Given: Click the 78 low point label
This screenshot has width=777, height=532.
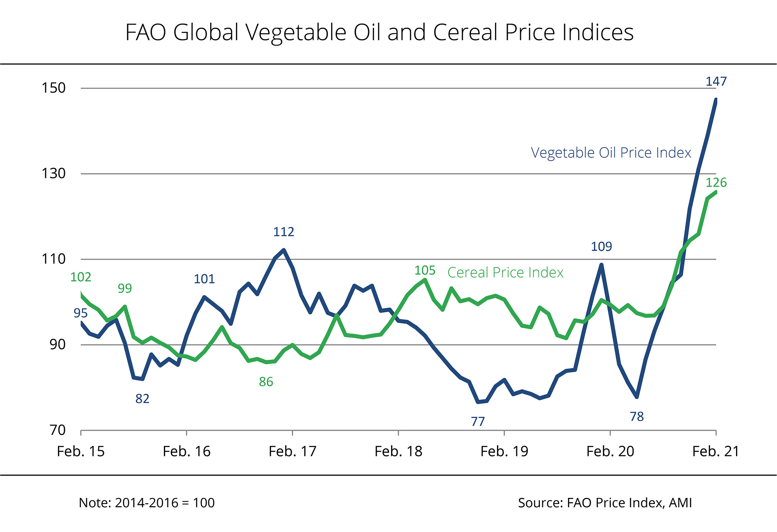Looking at the screenshot, I should (637, 417).
